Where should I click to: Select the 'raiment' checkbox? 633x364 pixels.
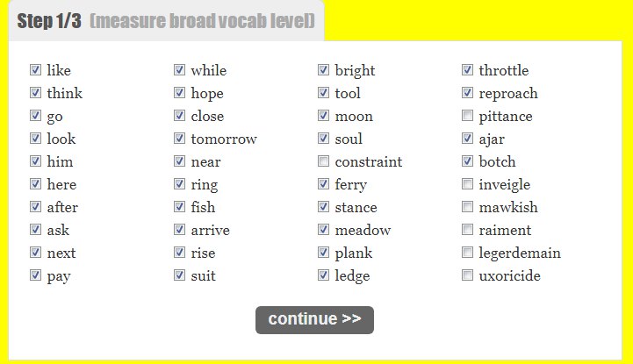468,230
